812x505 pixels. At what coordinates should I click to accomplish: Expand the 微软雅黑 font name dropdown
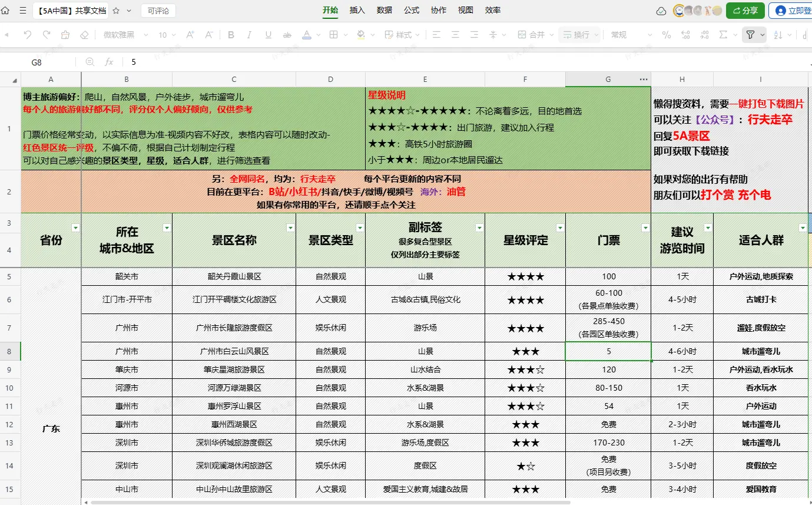click(146, 35)
